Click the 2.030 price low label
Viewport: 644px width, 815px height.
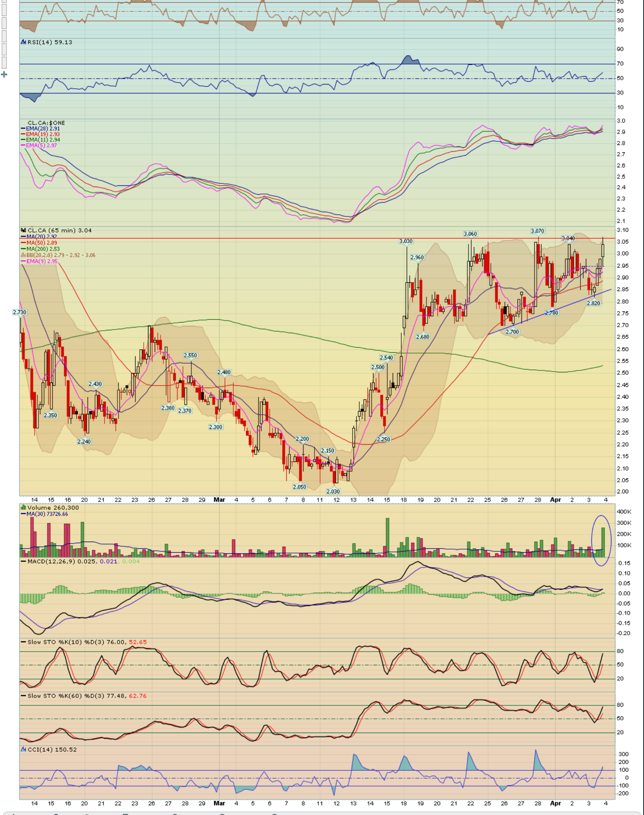pyautogui.click(x=333, y=491)
